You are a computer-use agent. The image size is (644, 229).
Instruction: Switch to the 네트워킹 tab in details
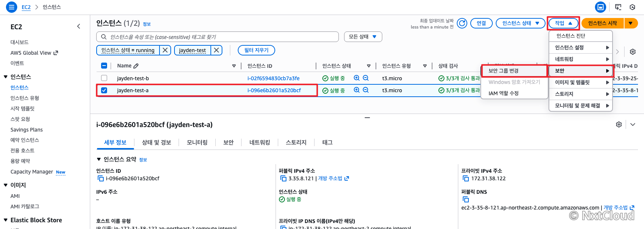260,142
